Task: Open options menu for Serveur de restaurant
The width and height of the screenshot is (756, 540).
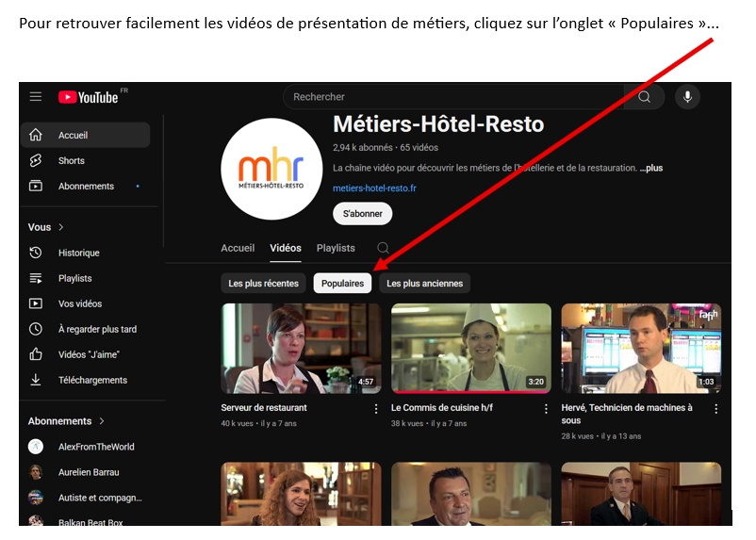Action: tap(376, 409)
